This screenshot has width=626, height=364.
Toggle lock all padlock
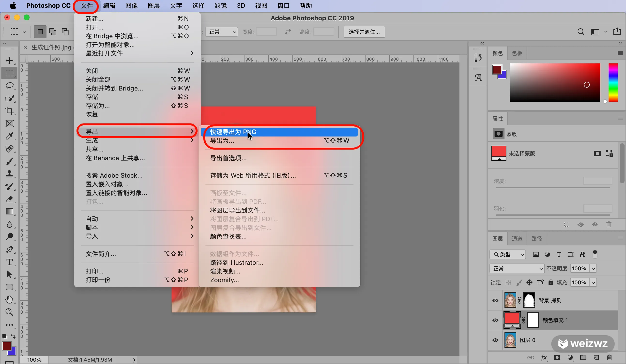pyautogui.click(x=551, y=282)
